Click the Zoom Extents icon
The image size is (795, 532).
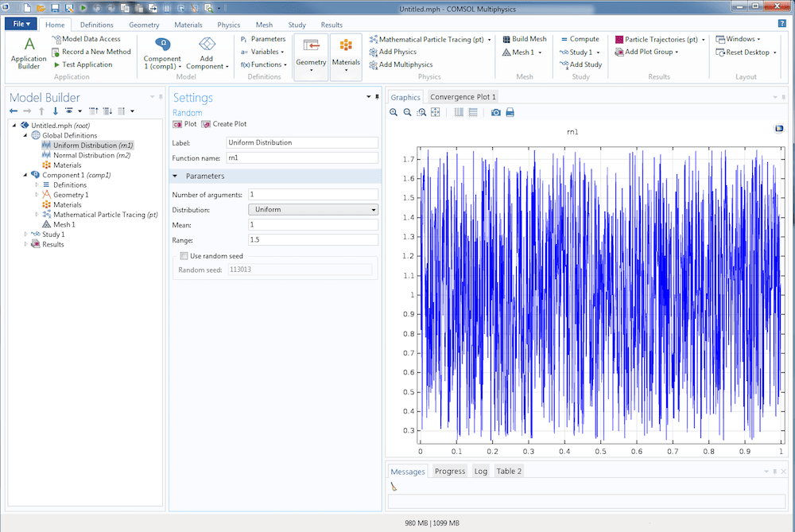point(436,113)
